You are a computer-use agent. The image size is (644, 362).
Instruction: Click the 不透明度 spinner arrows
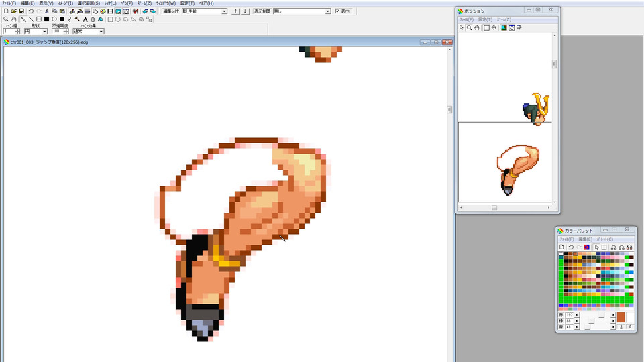(66, 32)
